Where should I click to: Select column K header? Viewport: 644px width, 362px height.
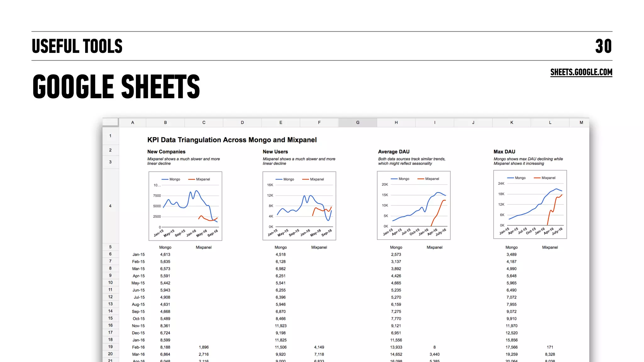(x=512, y=122)
